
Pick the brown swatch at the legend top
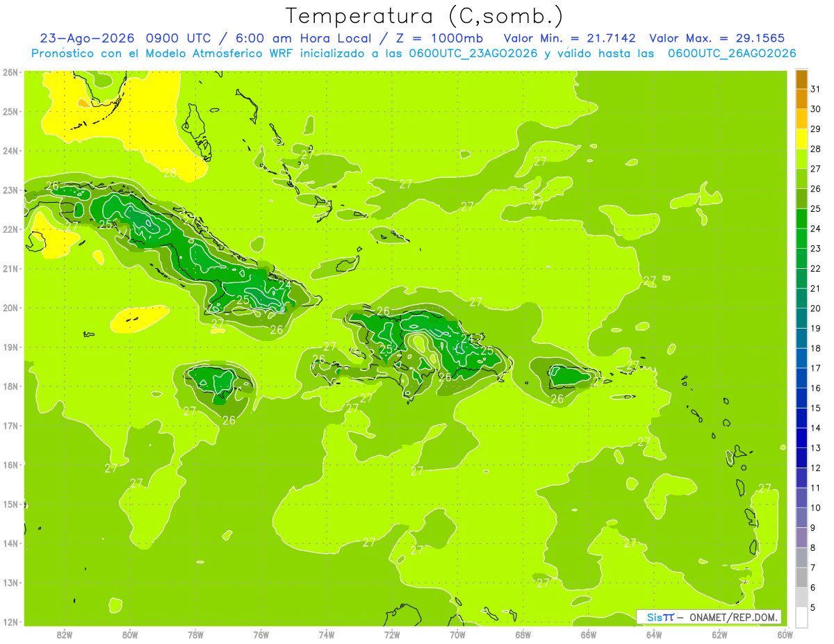(801, 79)
